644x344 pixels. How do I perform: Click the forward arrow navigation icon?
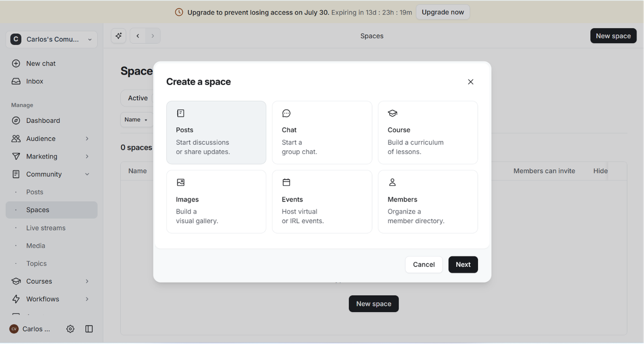point(153,36)
